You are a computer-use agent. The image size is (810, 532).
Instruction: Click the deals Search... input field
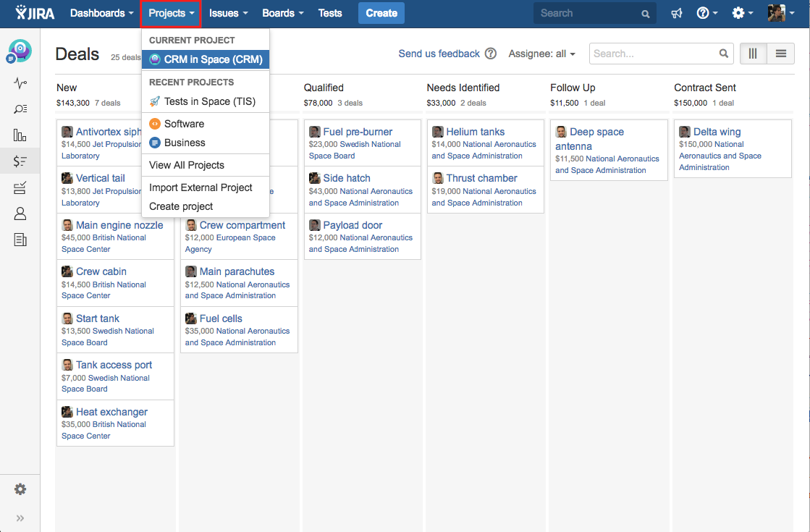point(661,54)
